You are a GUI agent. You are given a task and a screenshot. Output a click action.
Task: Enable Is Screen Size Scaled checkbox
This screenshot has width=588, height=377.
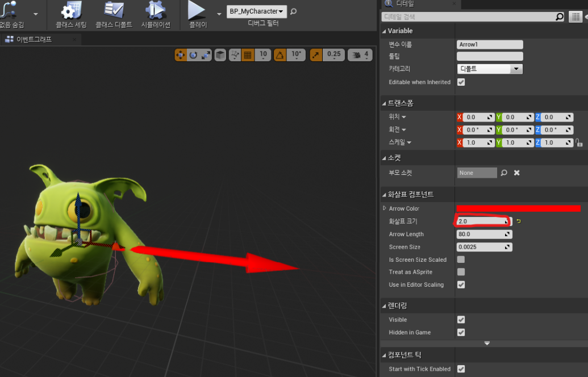tap(461, 259)
